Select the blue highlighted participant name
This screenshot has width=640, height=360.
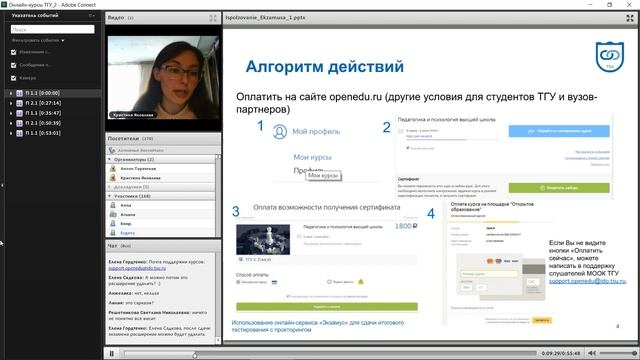coord(127,233)
